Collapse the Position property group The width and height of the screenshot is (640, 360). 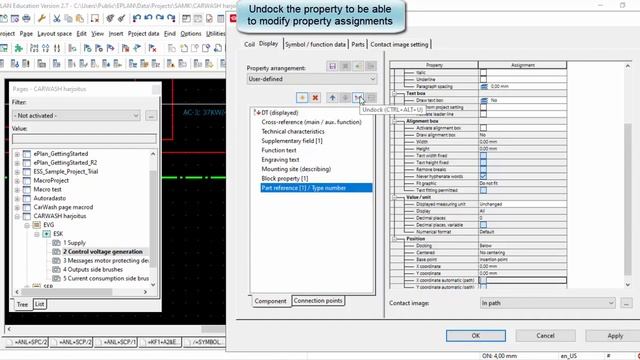(395, 239)
